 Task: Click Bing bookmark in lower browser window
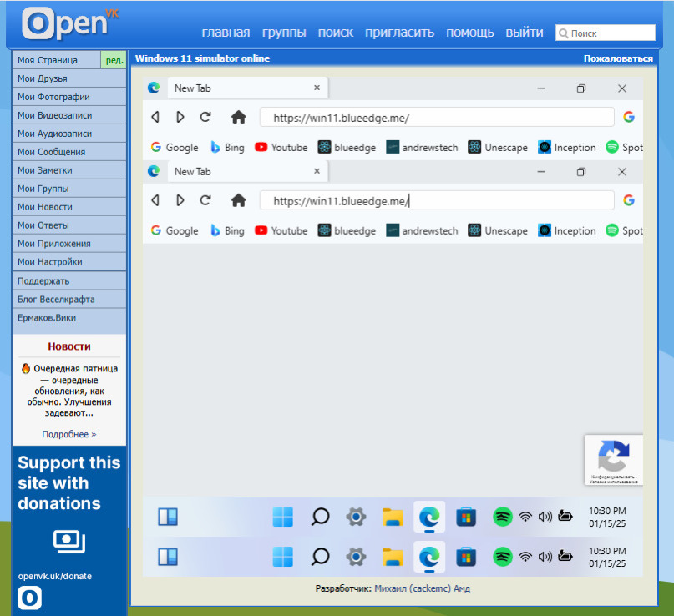(227, 230)
